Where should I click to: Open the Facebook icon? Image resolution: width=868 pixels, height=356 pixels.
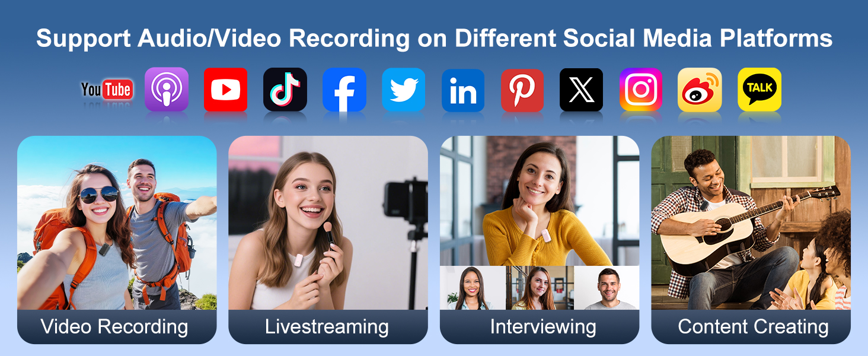[344, 90]
